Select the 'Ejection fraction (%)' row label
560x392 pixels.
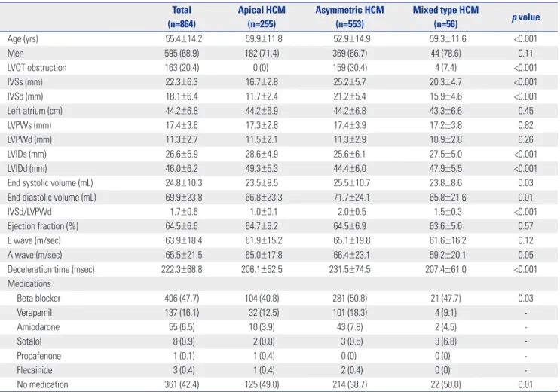[x=42, y=226]
